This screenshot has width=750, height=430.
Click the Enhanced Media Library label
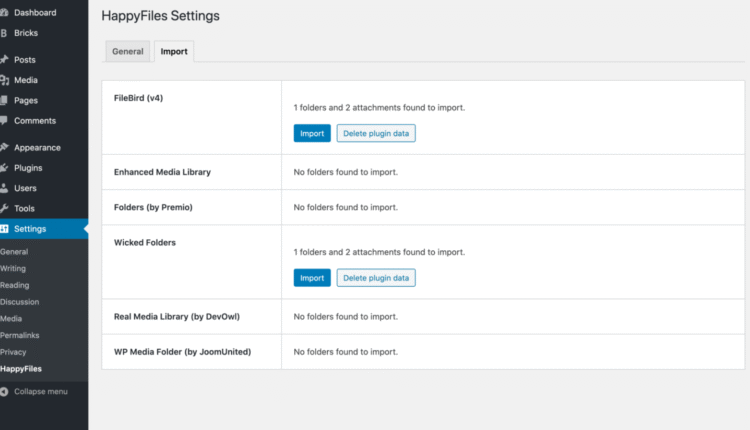pos(162,172)
